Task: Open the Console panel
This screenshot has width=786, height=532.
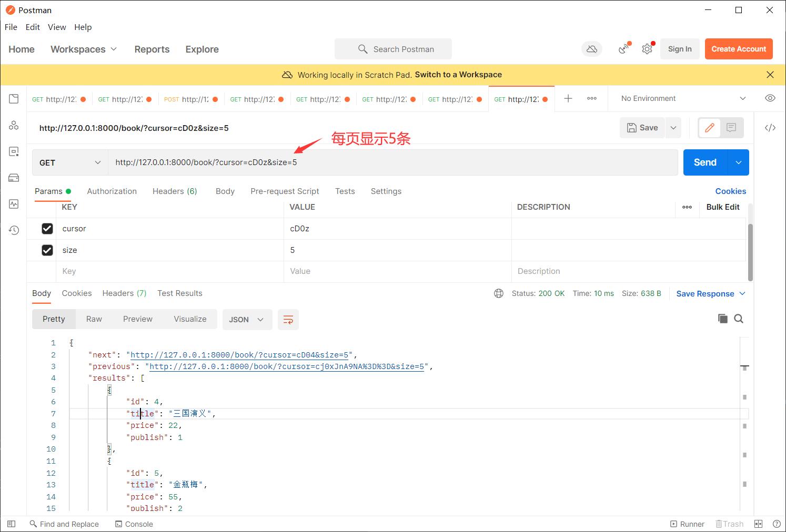Action: point(134,524)
